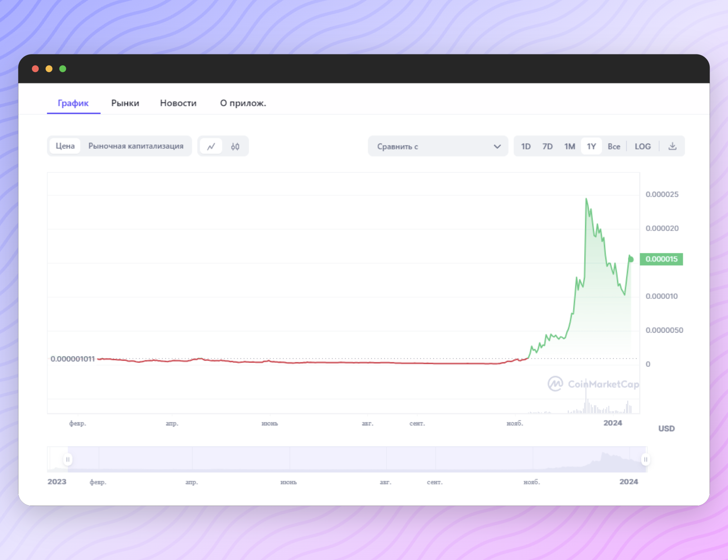Click the USD currency label
Viewport: 728px width, 560px height.
click(x=666, y=429)
